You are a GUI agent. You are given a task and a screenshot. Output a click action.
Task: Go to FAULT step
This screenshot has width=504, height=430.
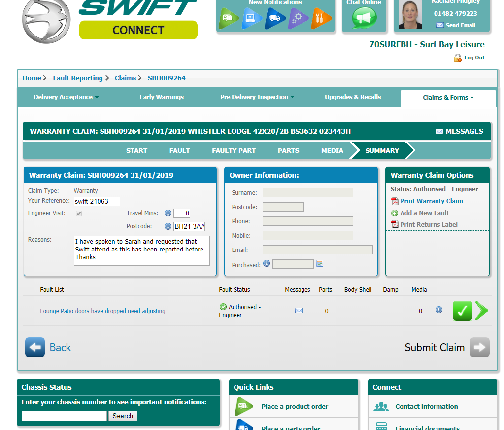click(180, 150)
